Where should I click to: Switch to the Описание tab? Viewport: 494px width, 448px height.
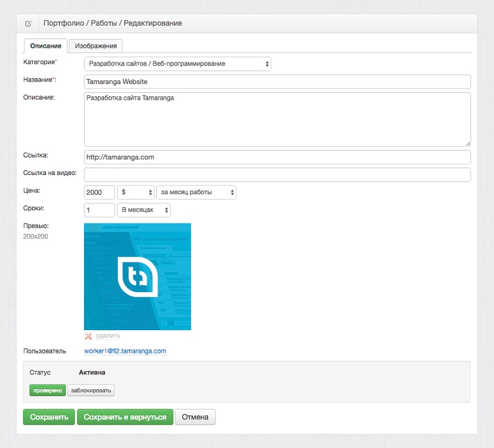(x=45, y=46)
